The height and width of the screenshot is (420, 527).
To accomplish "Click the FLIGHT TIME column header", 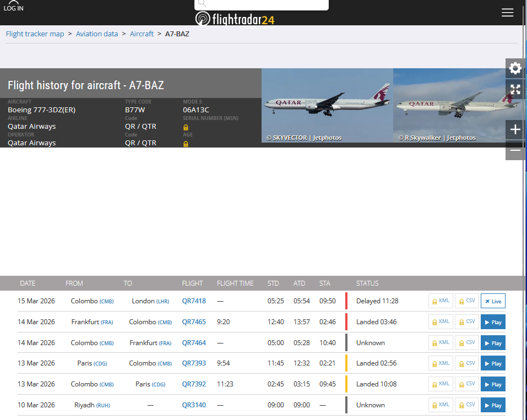I will click(x=235, y=283).
